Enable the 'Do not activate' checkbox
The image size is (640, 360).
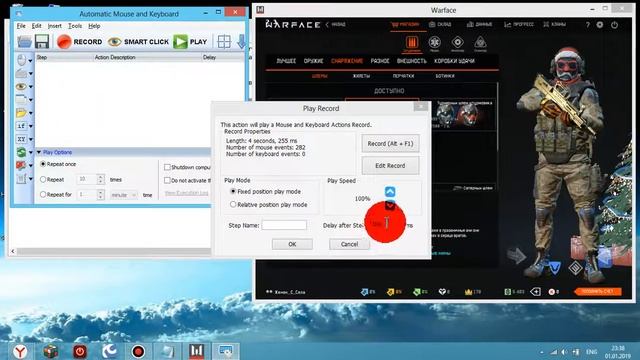click(167, 180)
